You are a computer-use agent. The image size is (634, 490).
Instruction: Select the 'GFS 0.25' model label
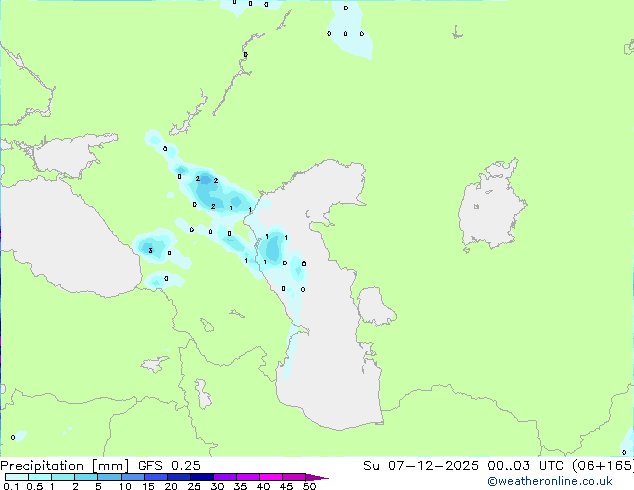tap(169, 466)
